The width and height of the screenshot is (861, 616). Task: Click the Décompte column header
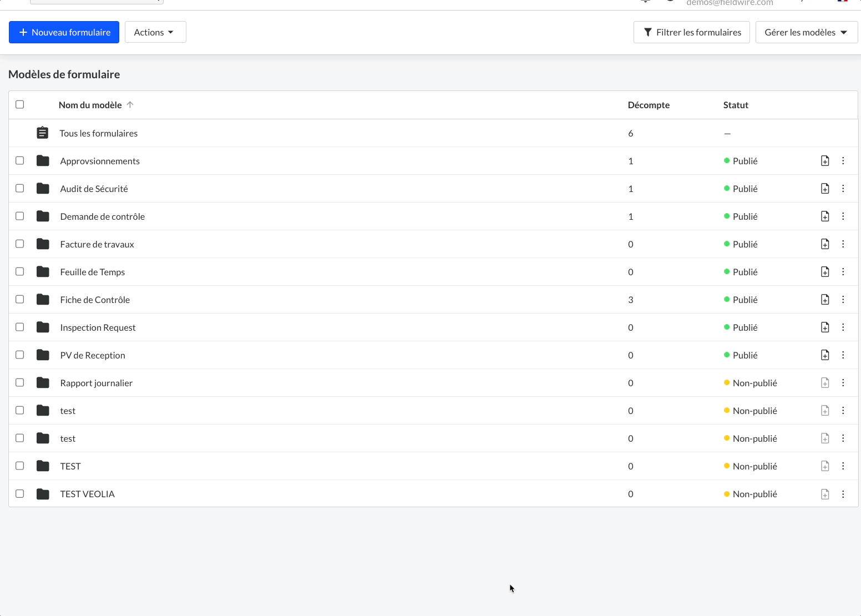[x=649, y=105]
